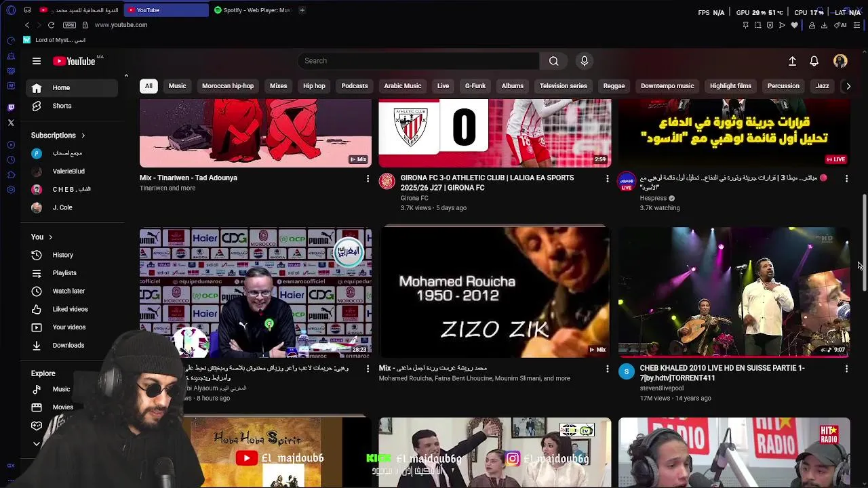Open X (Twitter) in the browser sidebar
This screenshot has width=868, height=488.
coord(11,123)
